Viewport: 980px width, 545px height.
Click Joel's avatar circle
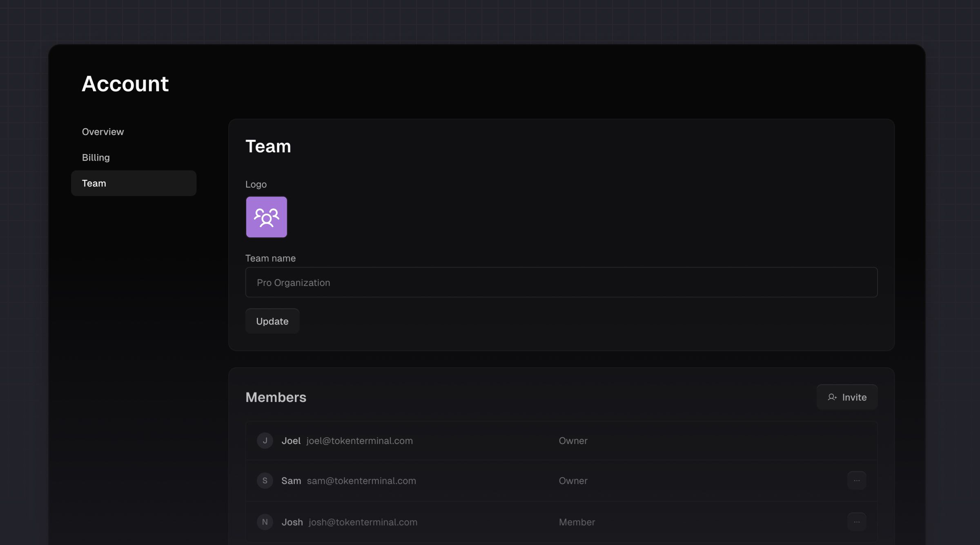coord(265,440)
